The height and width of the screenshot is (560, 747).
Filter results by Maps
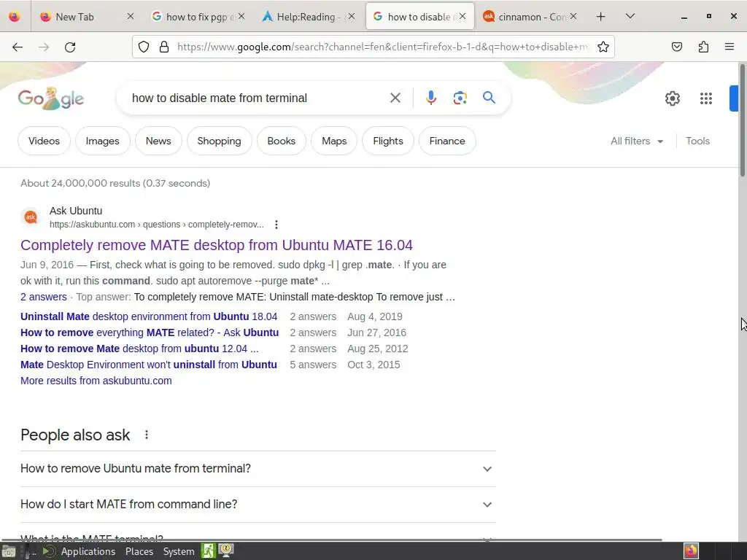click(x=334, y=141)
